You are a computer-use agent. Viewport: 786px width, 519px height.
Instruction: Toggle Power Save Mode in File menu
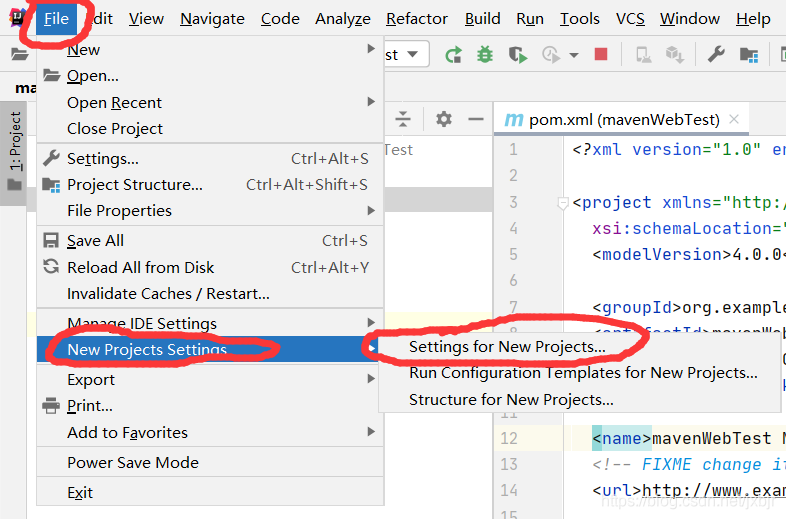(133, 462)
